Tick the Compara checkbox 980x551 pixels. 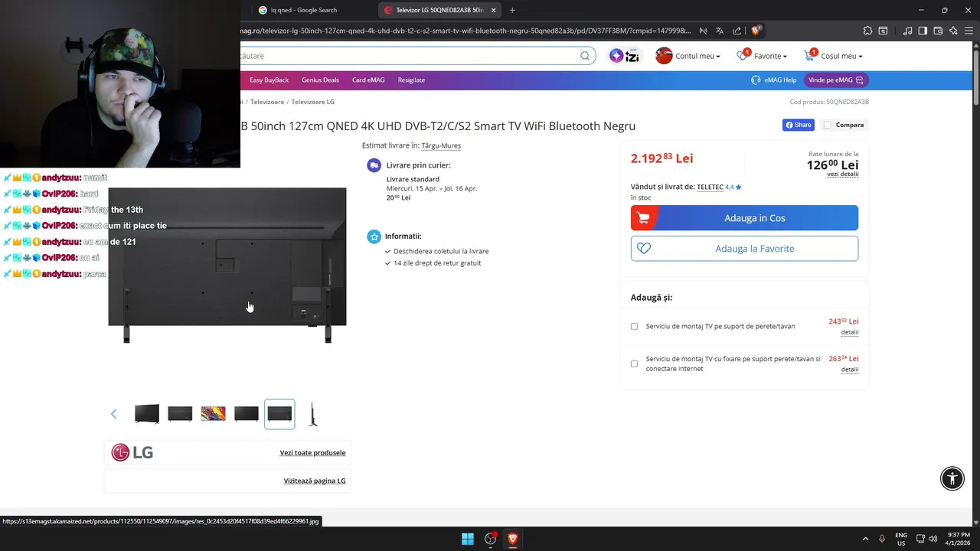pos(828,125)
